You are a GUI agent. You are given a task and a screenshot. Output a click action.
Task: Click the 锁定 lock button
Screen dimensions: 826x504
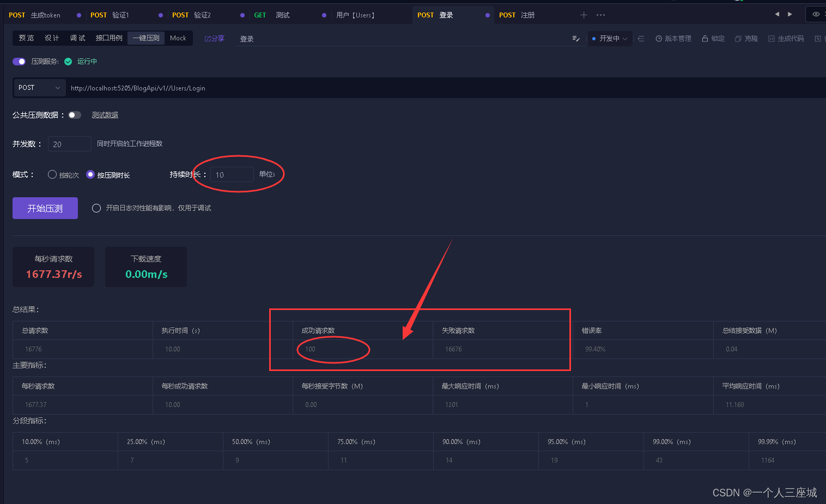(713, 39)
